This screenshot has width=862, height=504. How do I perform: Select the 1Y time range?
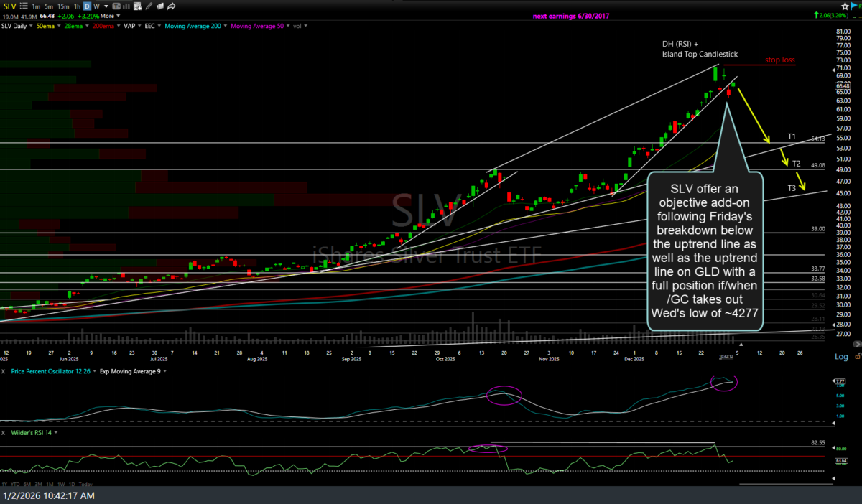(6, 485)
